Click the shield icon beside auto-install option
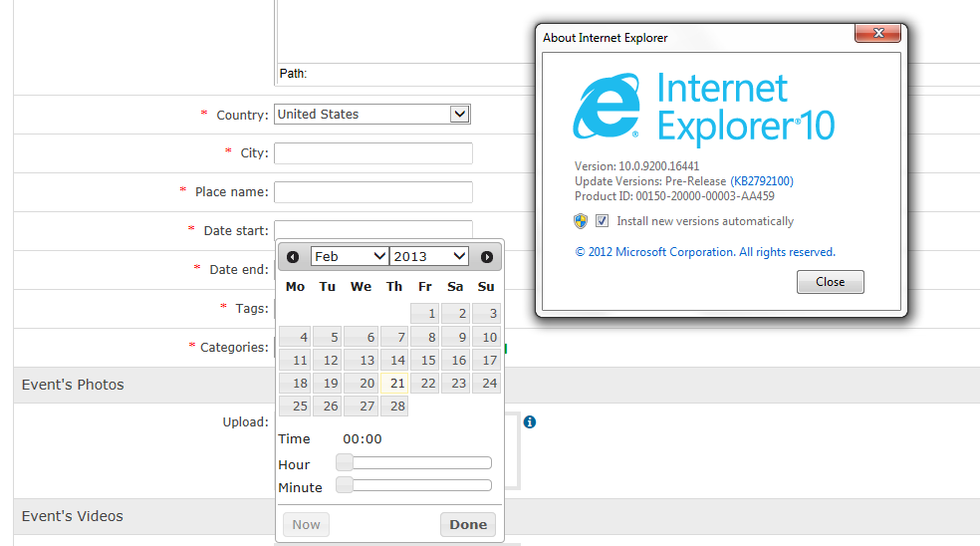Screen dimensions: 980x546 pos(581,221)
